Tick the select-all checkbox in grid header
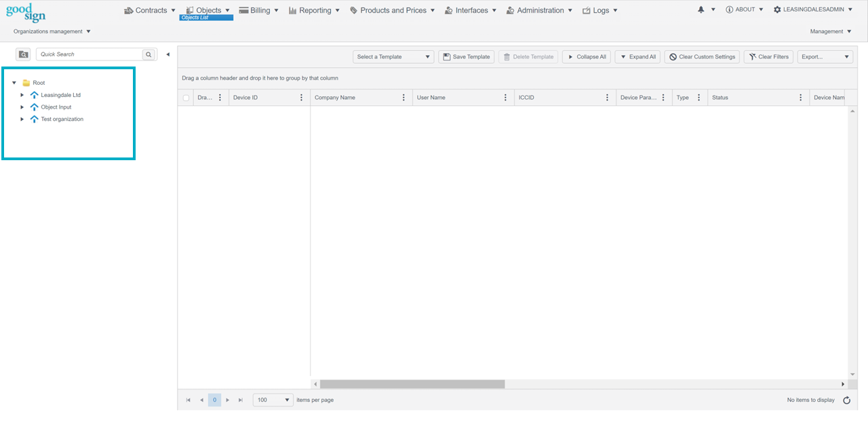Screen dimensions: 868x429 186,98
